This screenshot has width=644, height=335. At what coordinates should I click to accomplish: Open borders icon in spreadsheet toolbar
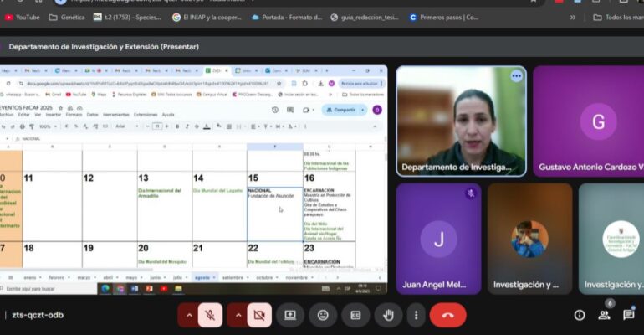coord(229,126)
